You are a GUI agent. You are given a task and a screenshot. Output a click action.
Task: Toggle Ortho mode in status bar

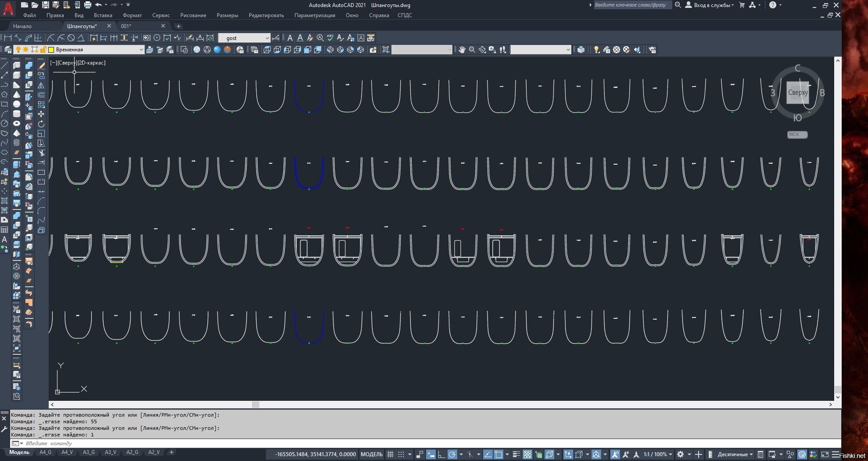[x=441, y=454]
